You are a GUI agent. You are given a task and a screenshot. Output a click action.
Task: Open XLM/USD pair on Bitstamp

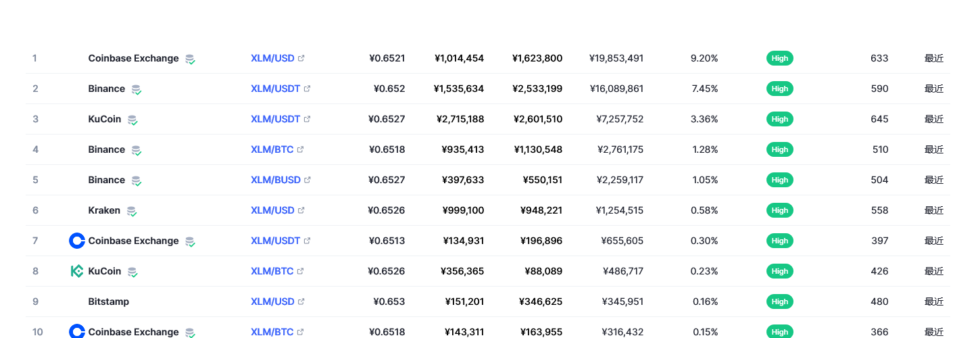[272, 301]
